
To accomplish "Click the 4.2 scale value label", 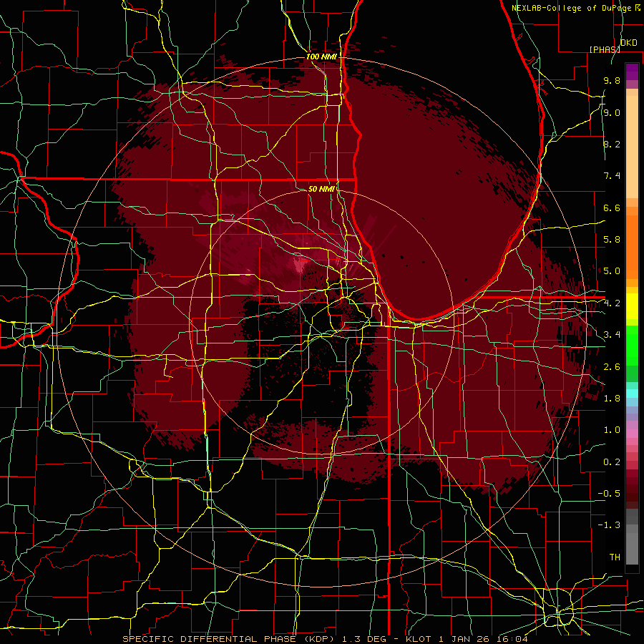I will (x=612, y=303).
